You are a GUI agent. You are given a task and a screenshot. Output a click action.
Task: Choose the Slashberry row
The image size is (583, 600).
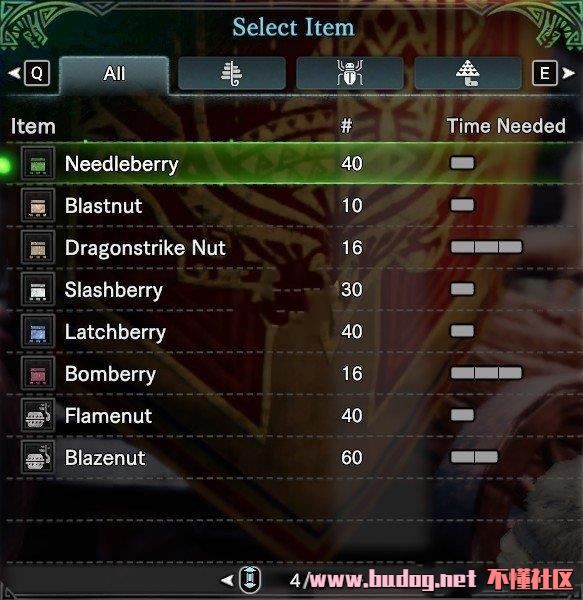[x=292, y=290]
